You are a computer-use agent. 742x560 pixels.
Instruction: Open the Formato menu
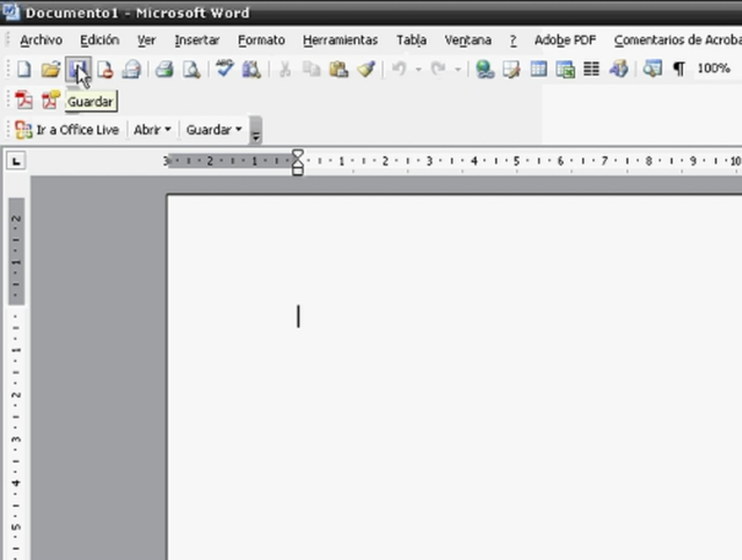coord(261,40)
